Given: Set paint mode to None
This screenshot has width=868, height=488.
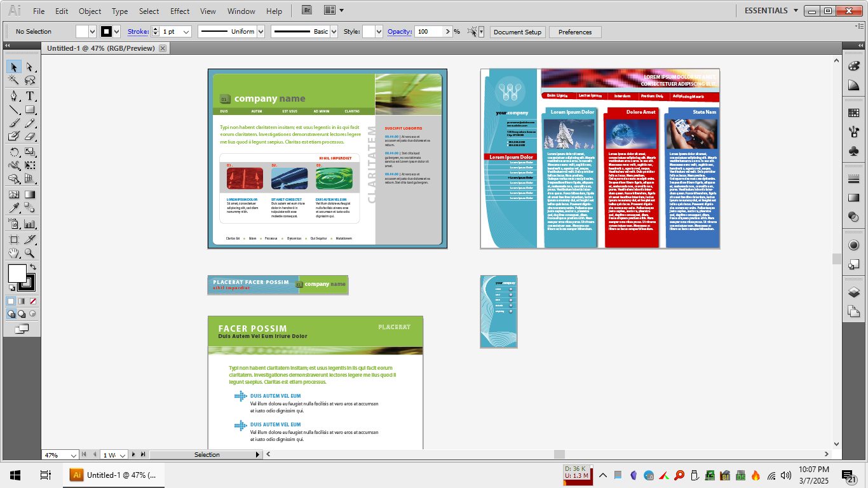Looking at the screenshot, I should pyautogui.click(x=33, y=301).
